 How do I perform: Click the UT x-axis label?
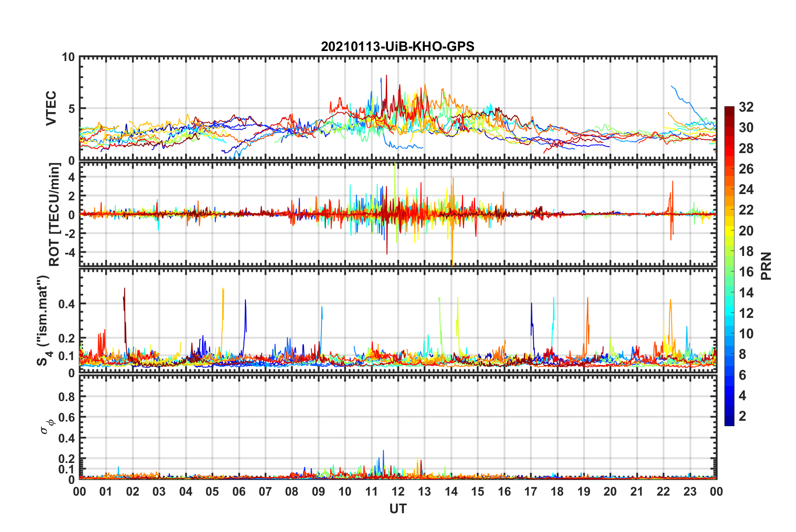[398, 509]
